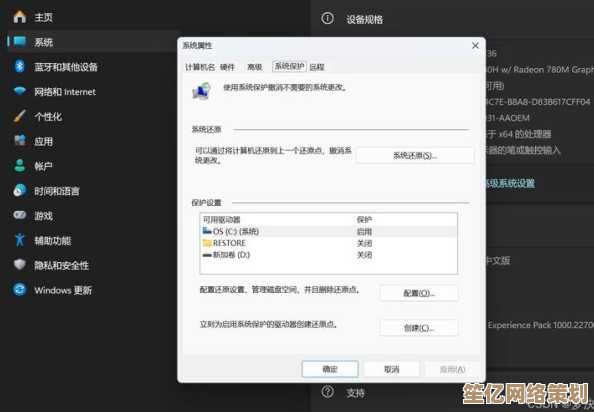The height and width of the screenshot is (412, 594).
Task: Close the 系统属性 dialog
Action: tap(475, 46)
